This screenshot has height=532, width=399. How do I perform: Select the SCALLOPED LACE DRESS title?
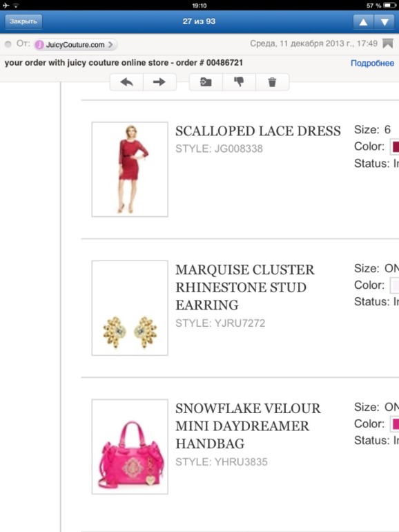258,131
